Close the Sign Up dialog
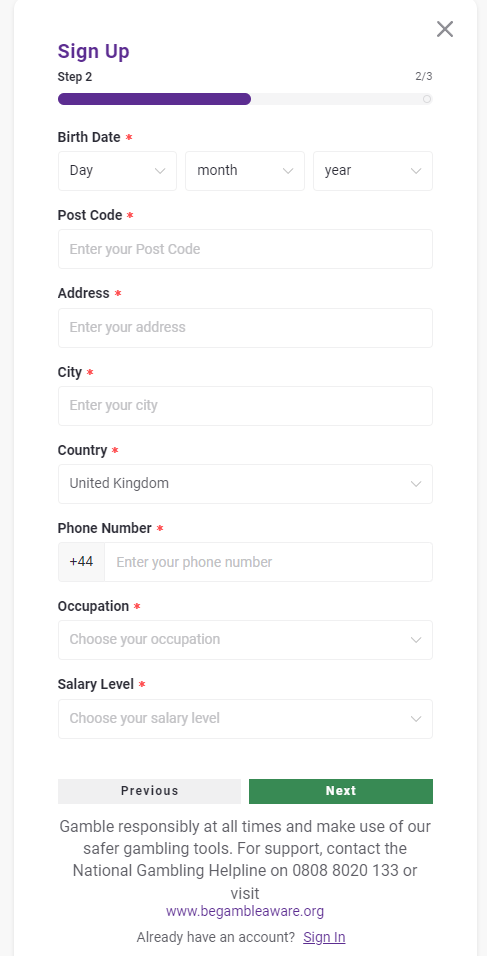This screenshot has width=487, height=956. click(x=445, y=29)
